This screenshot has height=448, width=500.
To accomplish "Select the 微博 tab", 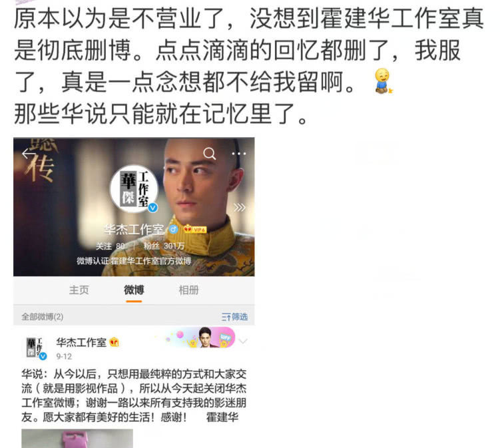I will point(134,290).
